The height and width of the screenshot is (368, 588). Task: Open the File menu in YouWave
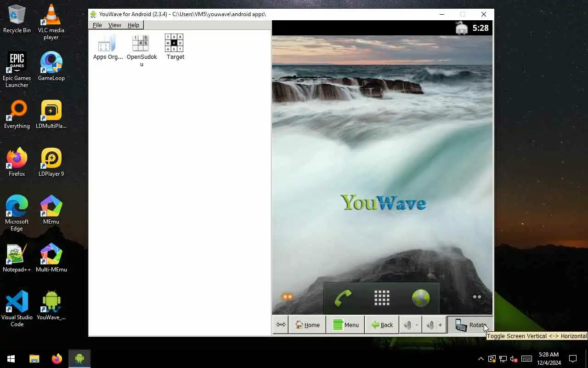[x=97, y=25]
